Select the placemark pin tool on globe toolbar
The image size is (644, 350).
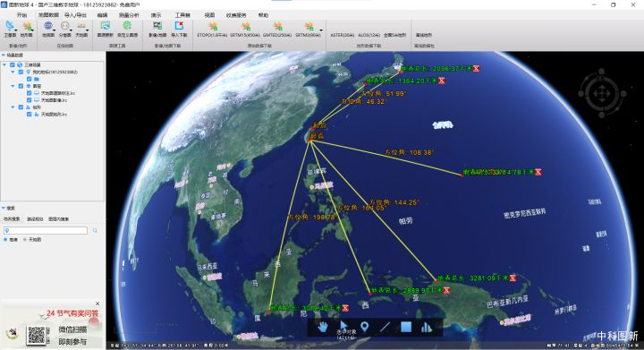click(364, 327)
